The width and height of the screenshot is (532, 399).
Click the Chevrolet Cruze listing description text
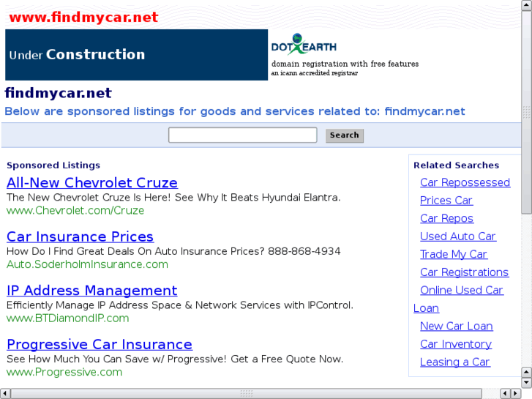click(x=173, y=197)
